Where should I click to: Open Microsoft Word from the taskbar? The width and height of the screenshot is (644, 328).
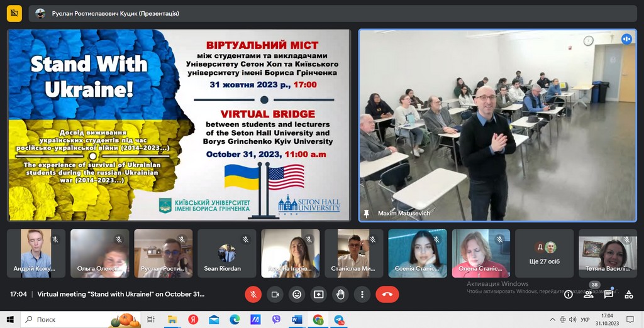pos(297,319)
